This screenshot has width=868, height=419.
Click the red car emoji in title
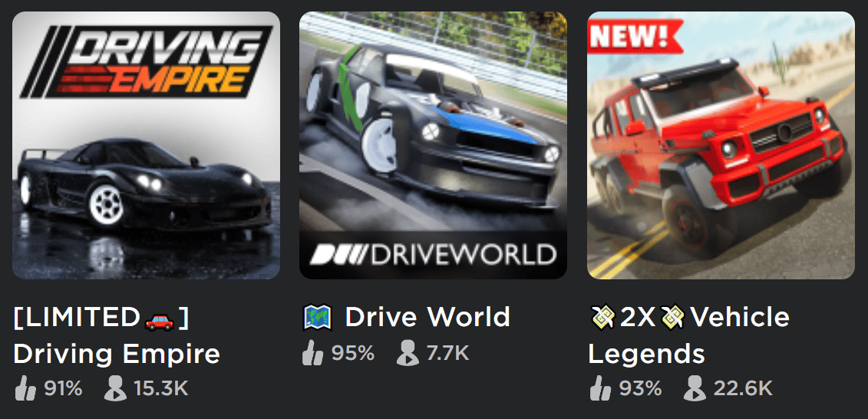160,318
